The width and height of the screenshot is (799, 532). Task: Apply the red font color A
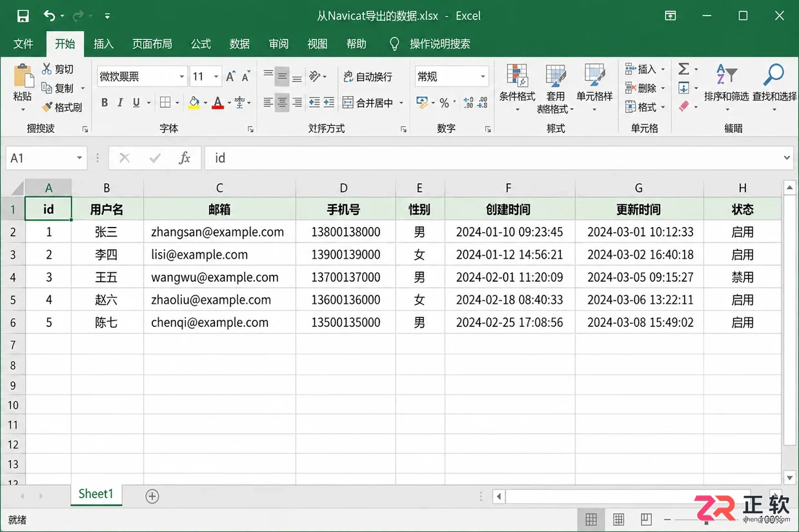click(217, 103)
